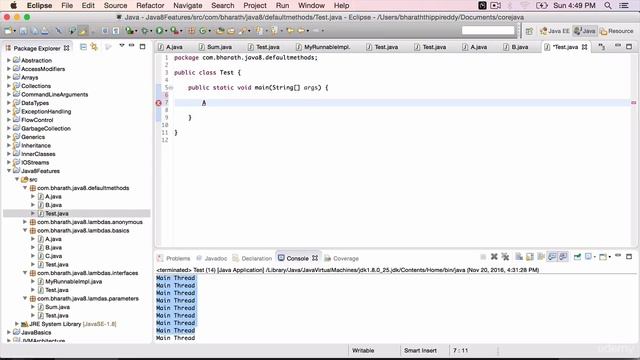
Task: Maximize the editor area
Action: (x=629, y=47)
